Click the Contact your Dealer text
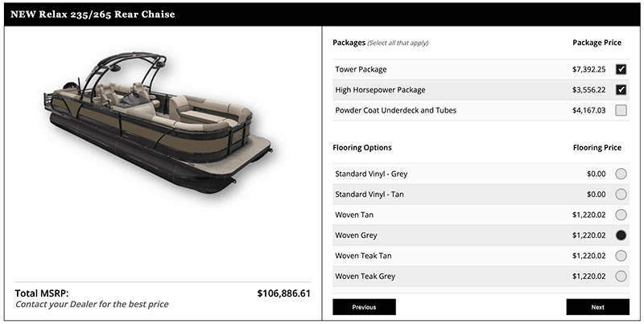This screenshot has height=324, width=644. click(x=92, y=305)
